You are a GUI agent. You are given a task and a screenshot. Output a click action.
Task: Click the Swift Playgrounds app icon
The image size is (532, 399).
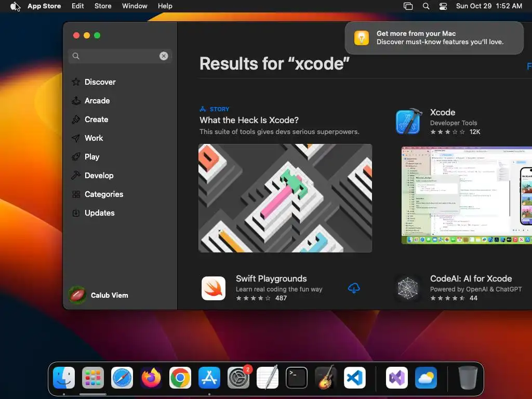[214, 288]
